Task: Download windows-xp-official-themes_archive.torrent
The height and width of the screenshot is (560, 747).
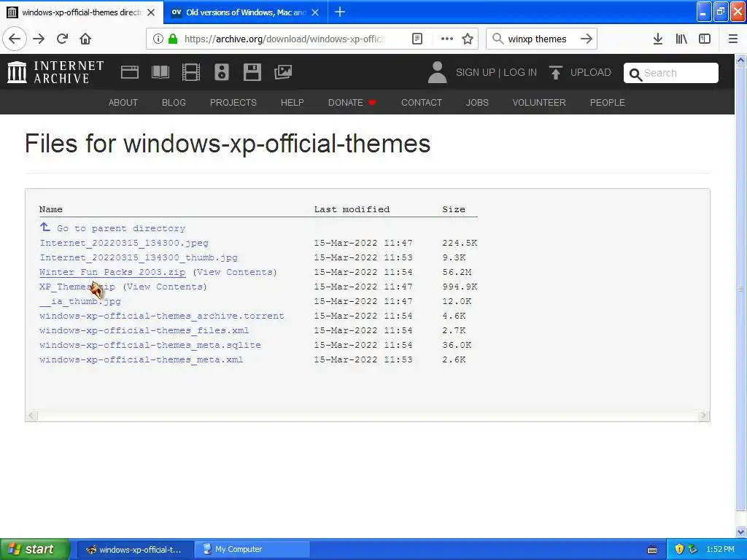Action: click(x=162, y=316)
